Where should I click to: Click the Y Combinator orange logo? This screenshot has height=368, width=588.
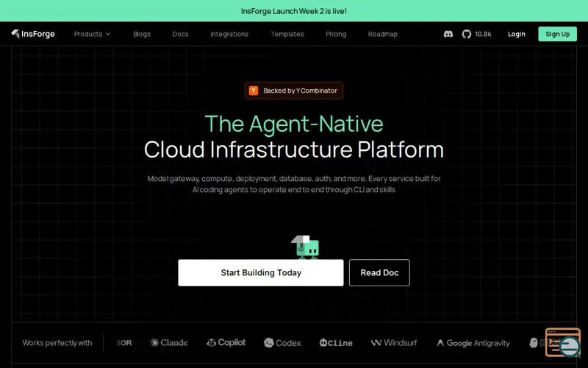(x=254, y=91)
